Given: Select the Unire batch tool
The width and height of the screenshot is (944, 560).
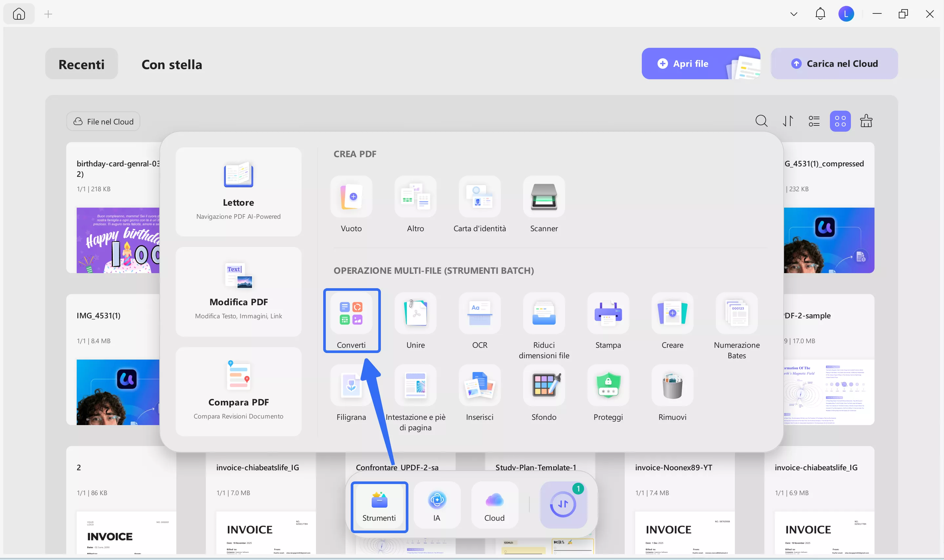Looking at the screenshot, I should coord(415,313).
